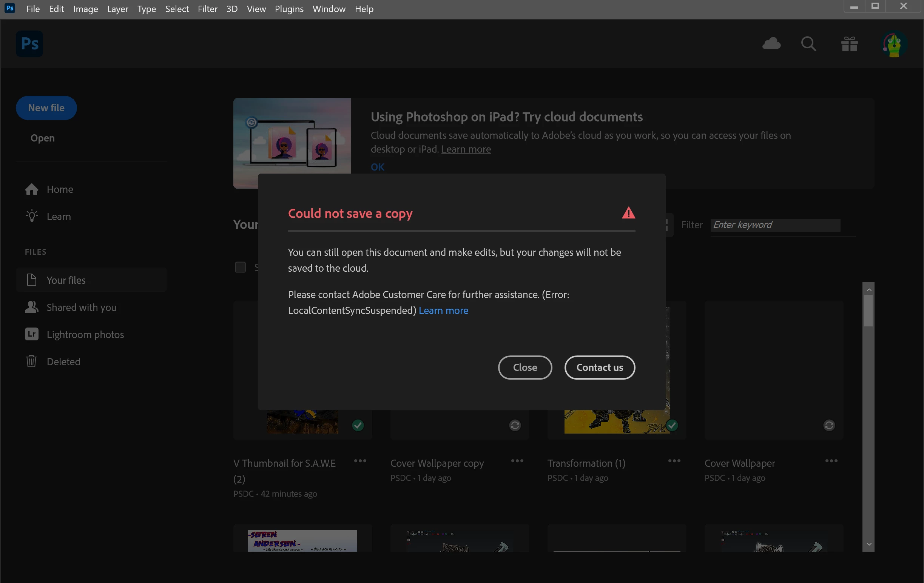Open options for Cover Wallpaper copy
924x583 pixels.
tap(517, 461)
